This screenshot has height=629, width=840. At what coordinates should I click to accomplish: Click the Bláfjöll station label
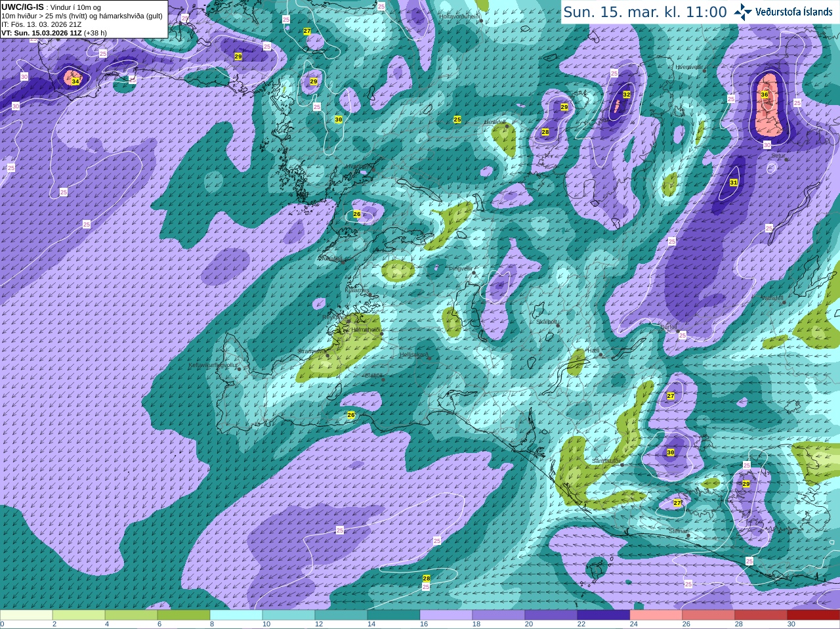click(373, 376)
